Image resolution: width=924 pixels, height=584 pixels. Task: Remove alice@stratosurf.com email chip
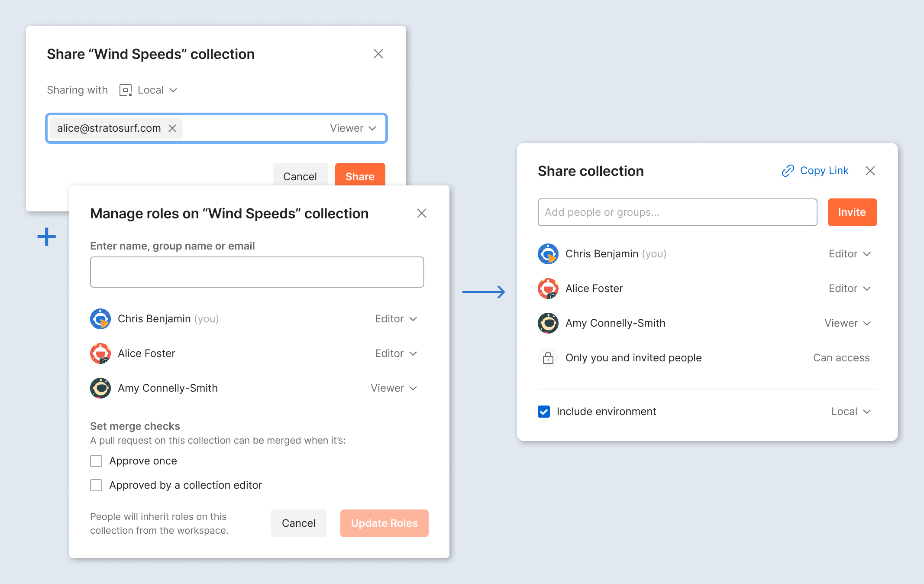point(172,128)
